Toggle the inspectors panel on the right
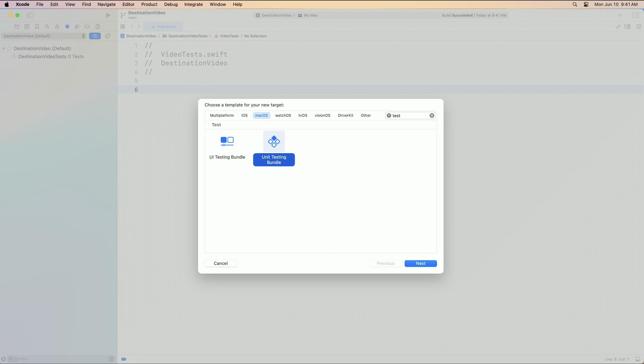 635,15
